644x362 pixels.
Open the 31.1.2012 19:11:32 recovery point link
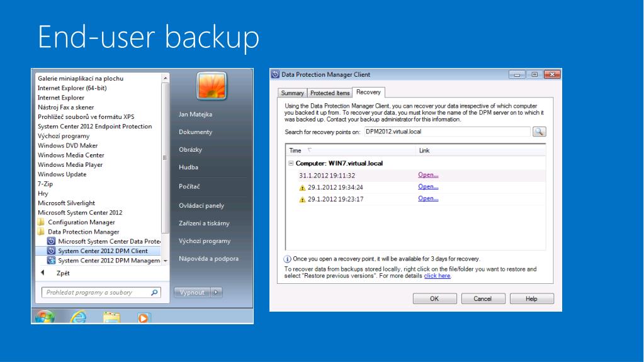click(428, 174)
